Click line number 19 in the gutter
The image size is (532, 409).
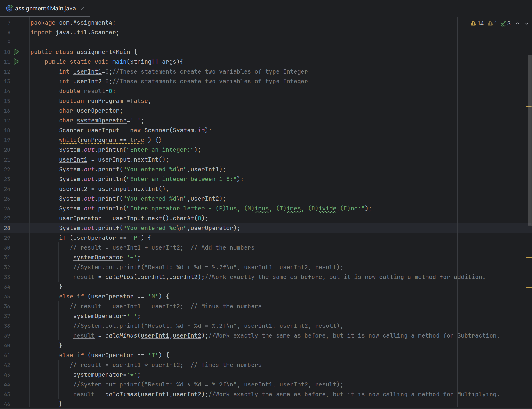pos(7,140)
